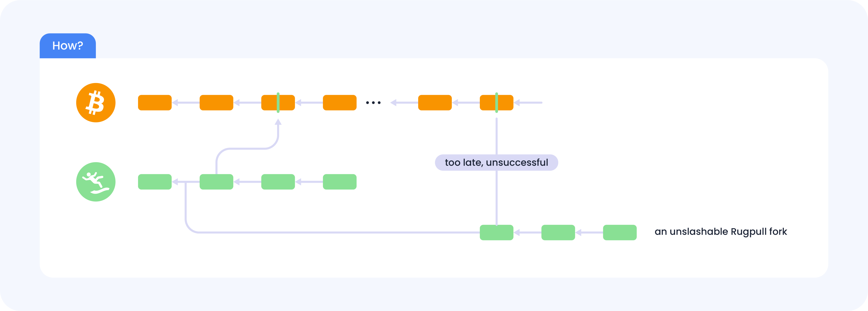Click the "How?" tab label
Viewport: 868px width, 311px height.
68,46
